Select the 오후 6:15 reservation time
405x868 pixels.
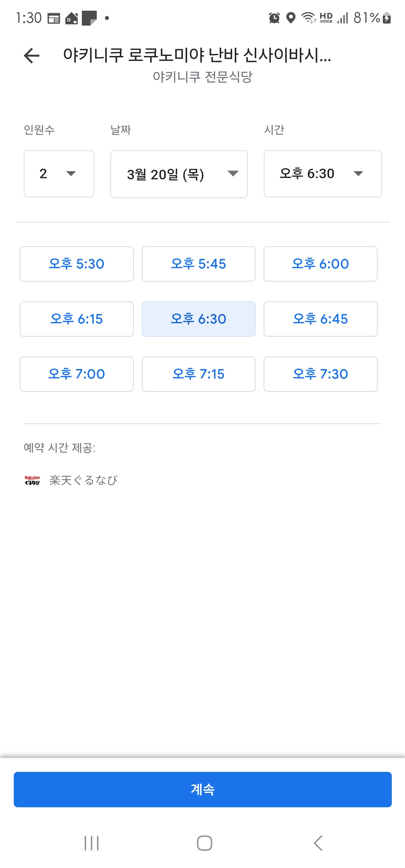pyautogui.click(x=76, y=319)
